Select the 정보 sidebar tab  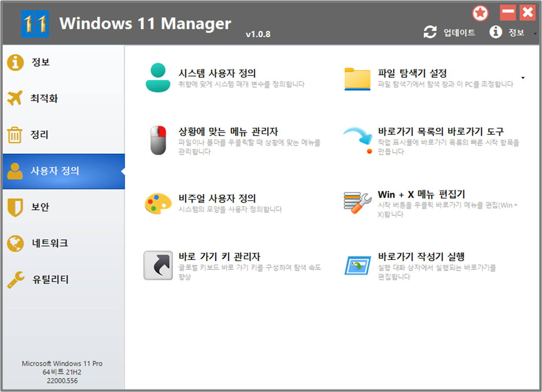(x=64, y=62)
